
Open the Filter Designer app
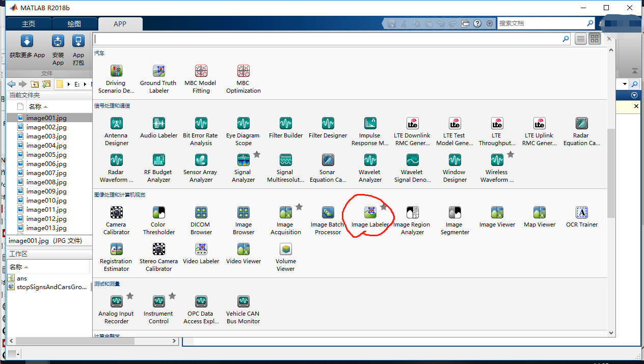[x=328, y=128]
